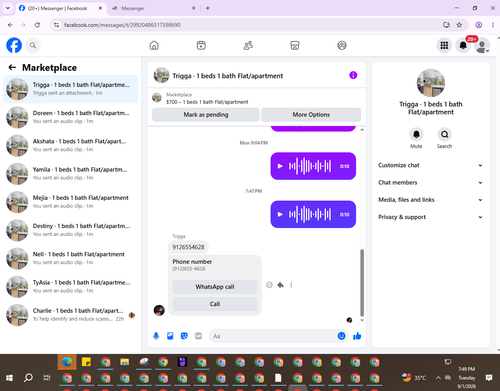Image resolution: width=500 pixels, height=391 pixels.
Task: Open the Facebook logo home link
Action: point(14,45)
